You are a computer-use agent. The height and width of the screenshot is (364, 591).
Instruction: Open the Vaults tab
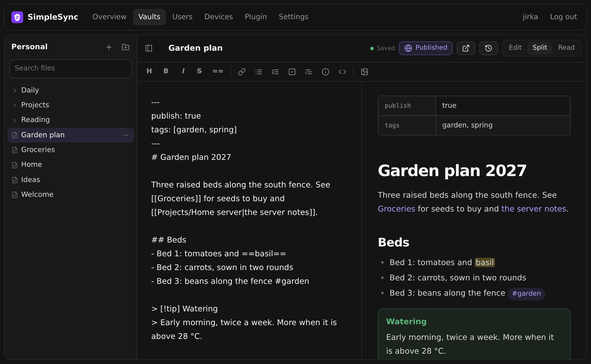149,17
